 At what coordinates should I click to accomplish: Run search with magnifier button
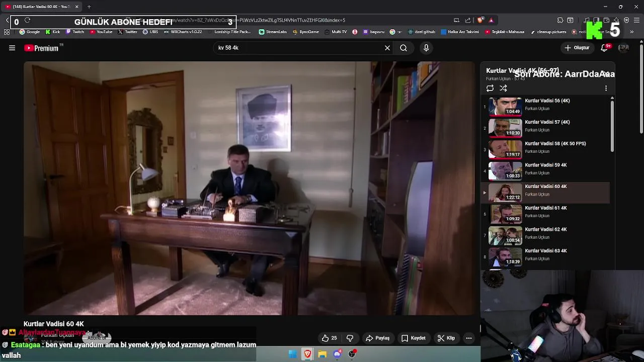click(x=404, y=48)
